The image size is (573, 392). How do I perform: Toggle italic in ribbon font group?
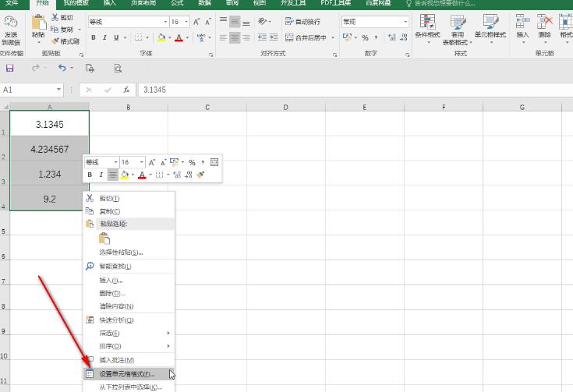pyautogui.click(x=104, y=37)
